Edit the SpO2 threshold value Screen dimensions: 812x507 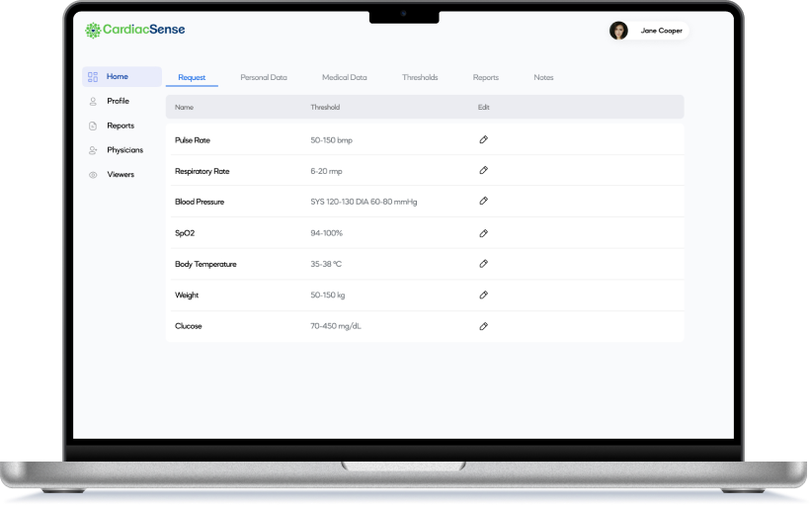[483, 233]
